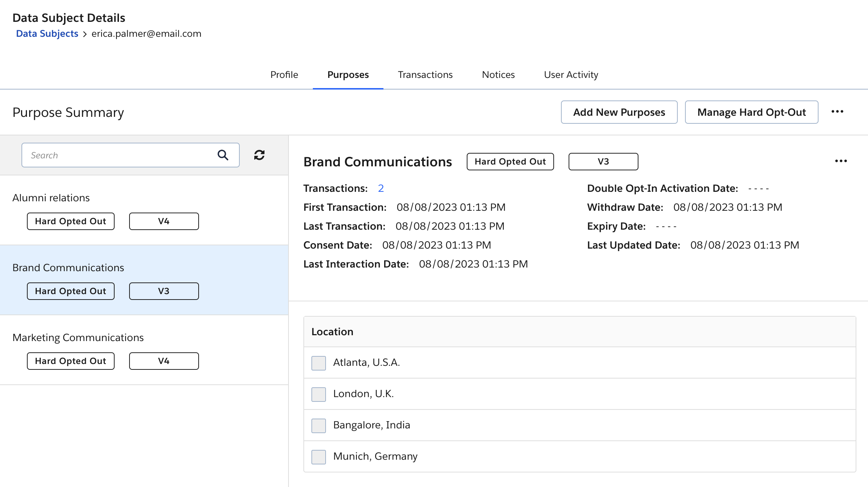The image size is (868, 487).
Task: Follow the Data Subjects breadcrumb link
Action: 47,33
